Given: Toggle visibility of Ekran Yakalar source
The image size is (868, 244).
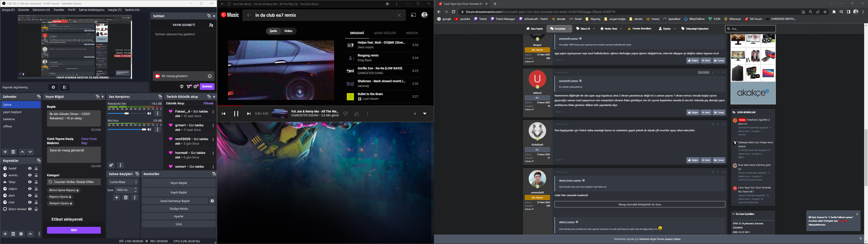Looking at the screenshot, I should point(30,209).
